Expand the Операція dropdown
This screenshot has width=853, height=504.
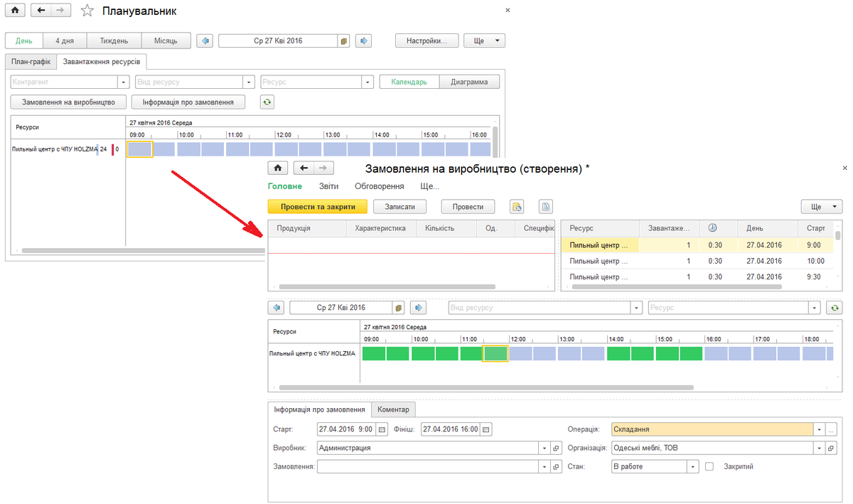[820, 429]
